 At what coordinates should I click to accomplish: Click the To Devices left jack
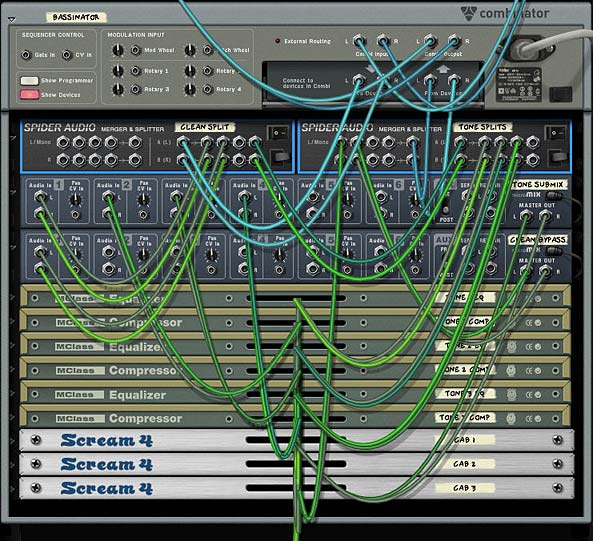[x=359, y=80]
